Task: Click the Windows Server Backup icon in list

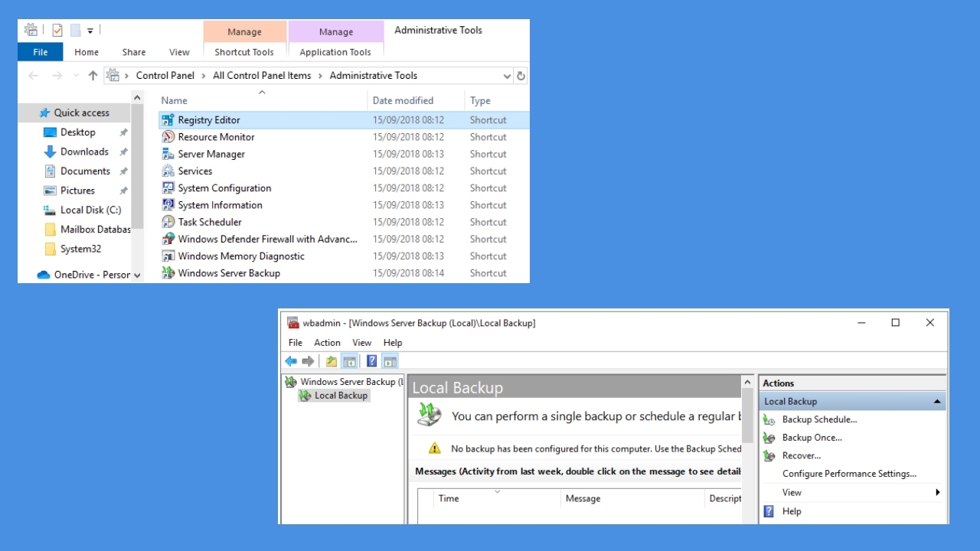Action: pyautogui.click(x=168, y=273)
